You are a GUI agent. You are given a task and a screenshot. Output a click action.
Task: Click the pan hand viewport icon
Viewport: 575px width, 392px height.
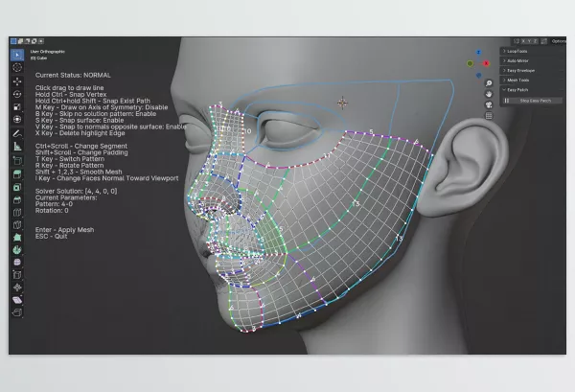[x=489, y=94]
